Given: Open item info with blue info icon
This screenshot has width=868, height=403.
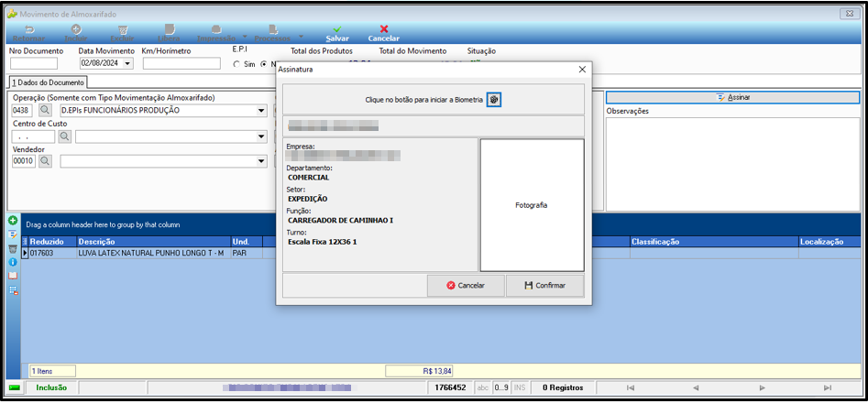Looking at the screenshot, I should point(13,262).
